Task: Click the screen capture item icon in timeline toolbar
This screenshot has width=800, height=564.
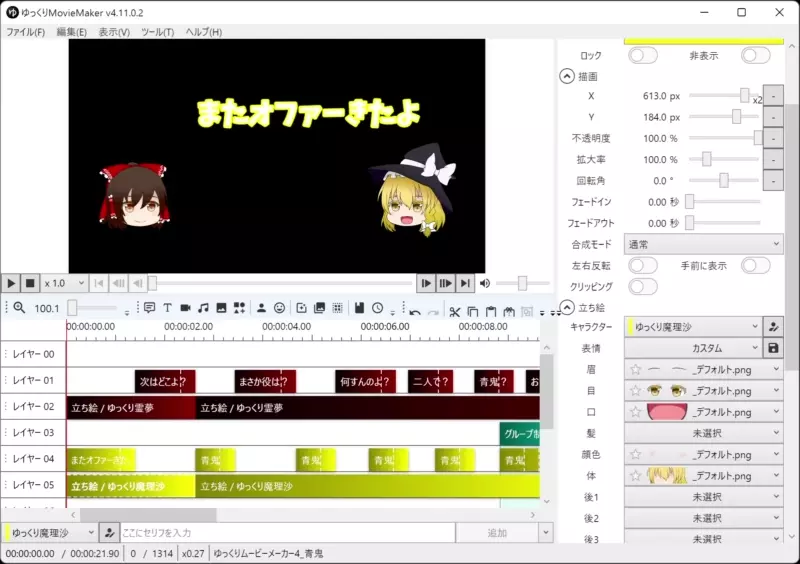Action: click(x=302, y=308)
